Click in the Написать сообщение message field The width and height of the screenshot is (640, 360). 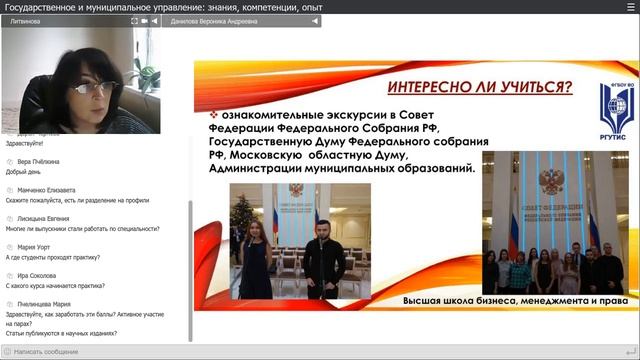click(x=318, y=351)
